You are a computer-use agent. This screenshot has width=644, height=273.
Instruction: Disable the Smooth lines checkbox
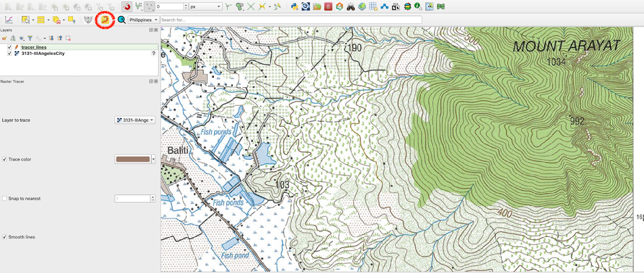4,237
